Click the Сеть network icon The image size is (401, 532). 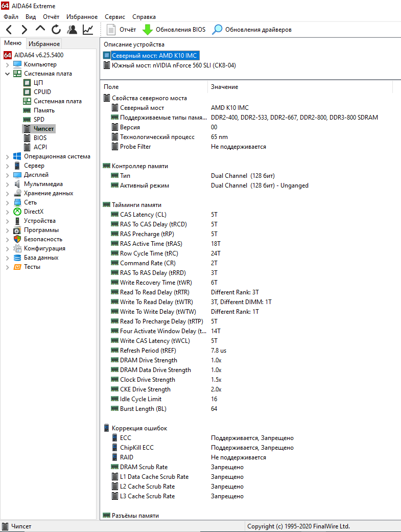[17, 202]
